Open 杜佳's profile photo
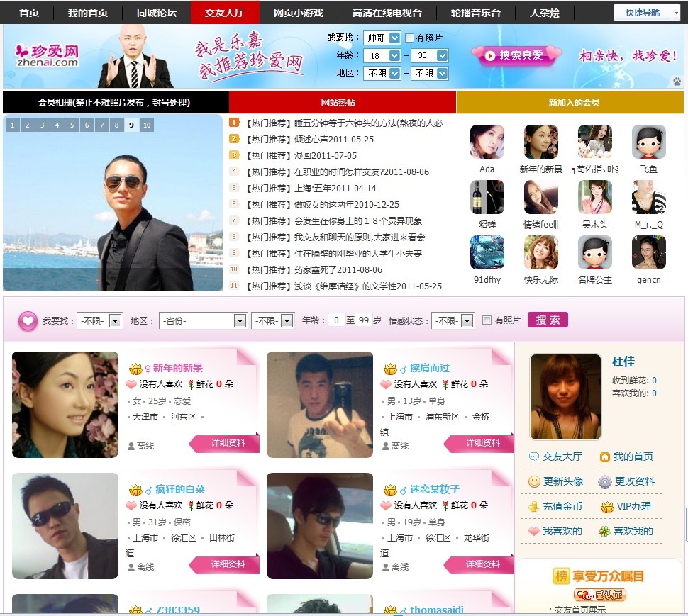This screenshot has width=688, height=616. pos(565,397)
